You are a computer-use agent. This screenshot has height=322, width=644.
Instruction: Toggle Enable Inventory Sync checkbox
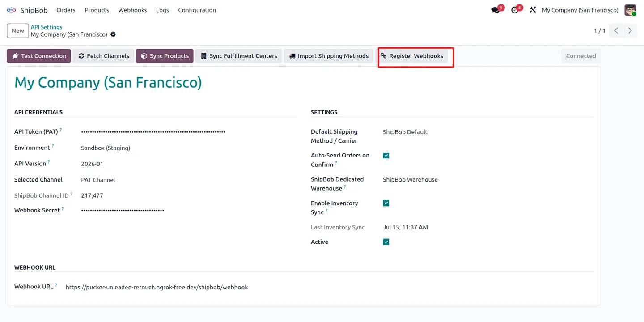pyautogui.click(x=386, y=203)
